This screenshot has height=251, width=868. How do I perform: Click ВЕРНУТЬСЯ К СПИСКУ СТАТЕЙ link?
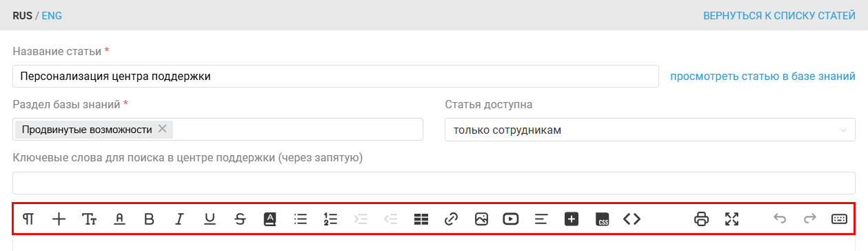[779, 15]
